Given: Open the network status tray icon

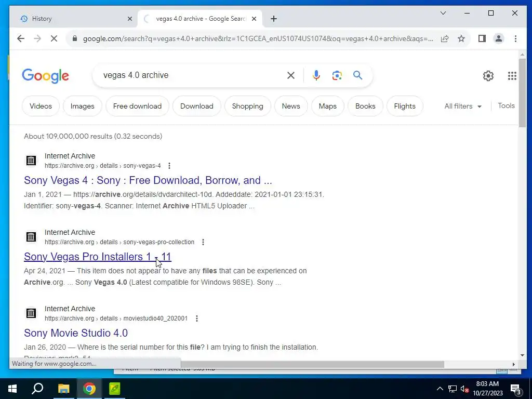Looking at the screenshot, I should pyautogui.click(x=453, y=389).
